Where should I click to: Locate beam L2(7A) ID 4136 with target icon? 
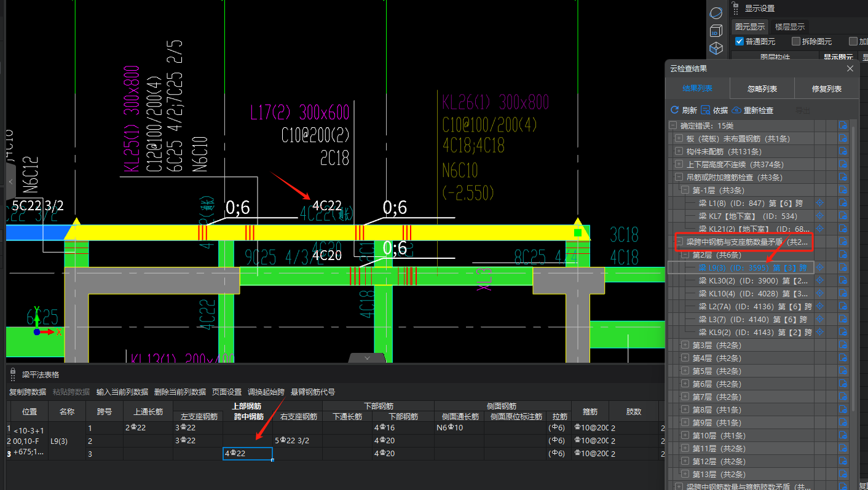[819, 306]
